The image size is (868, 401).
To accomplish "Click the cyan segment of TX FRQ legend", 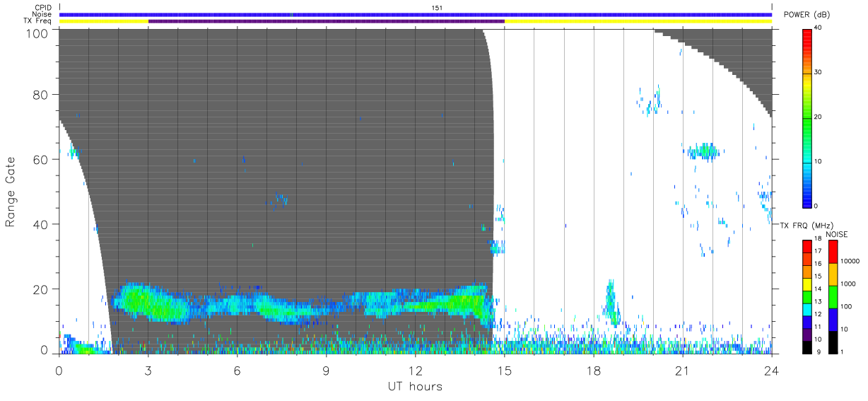I will (x=807, y=308).
